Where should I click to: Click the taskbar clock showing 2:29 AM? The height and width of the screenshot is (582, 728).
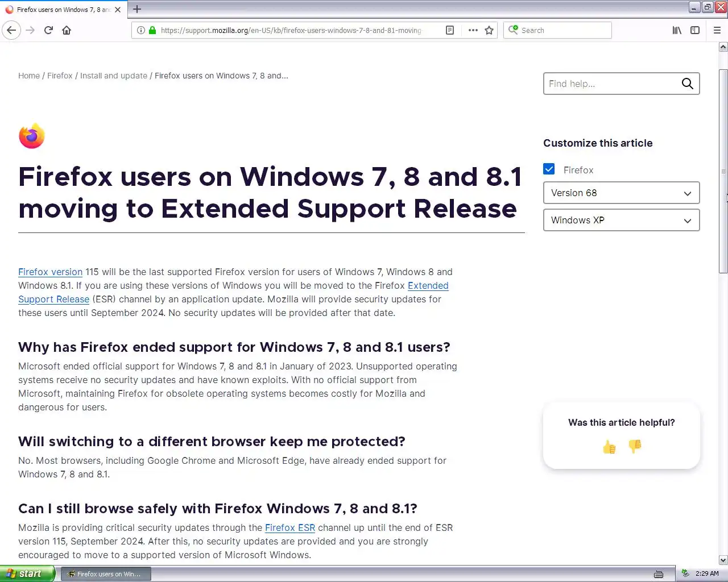click(x=707, y=573)
